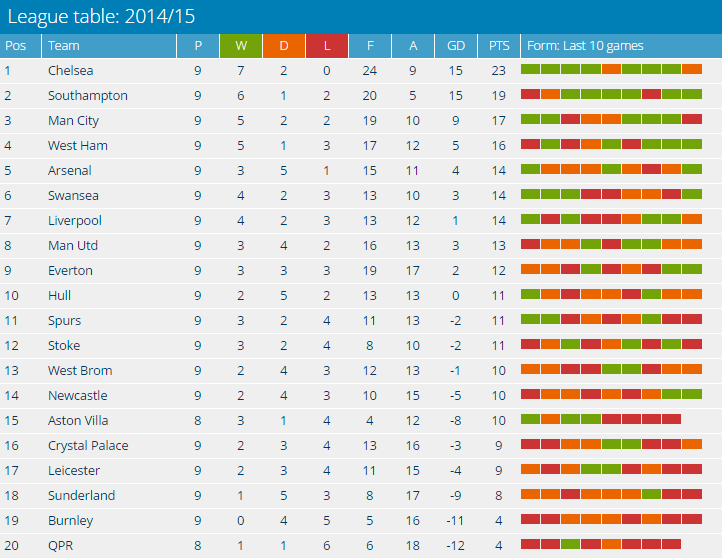Click Burnley's form guide bar
This screenshot has height=559, width=722.
pyautogui.click(x=611, y=519)
